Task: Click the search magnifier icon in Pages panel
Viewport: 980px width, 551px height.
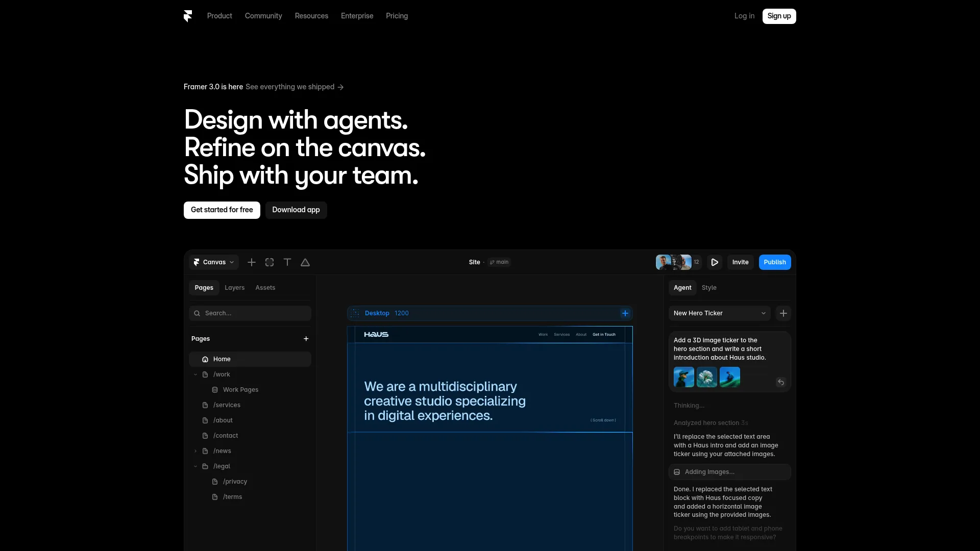Action: tap(197, 313)
